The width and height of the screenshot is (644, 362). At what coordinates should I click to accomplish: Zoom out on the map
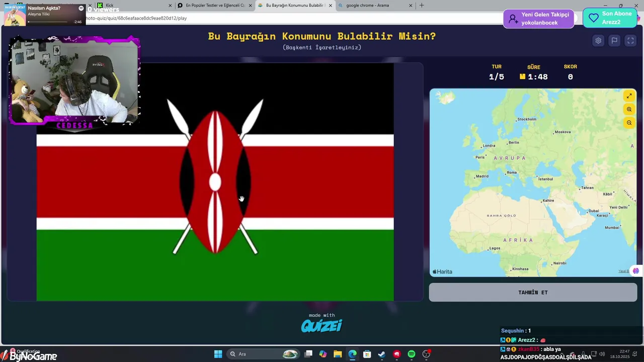point(629,123)
